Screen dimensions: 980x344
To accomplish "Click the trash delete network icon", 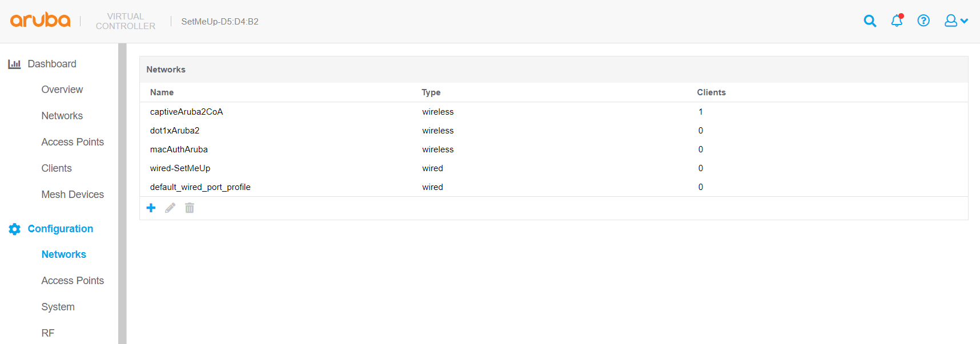I will pyautogui.click(x=190, y=208).
